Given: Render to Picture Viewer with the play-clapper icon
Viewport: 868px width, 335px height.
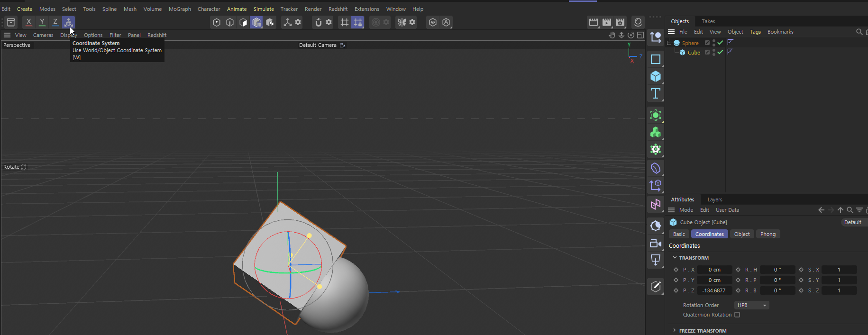Looking at the screenshot, I should [x=607, y=22].
